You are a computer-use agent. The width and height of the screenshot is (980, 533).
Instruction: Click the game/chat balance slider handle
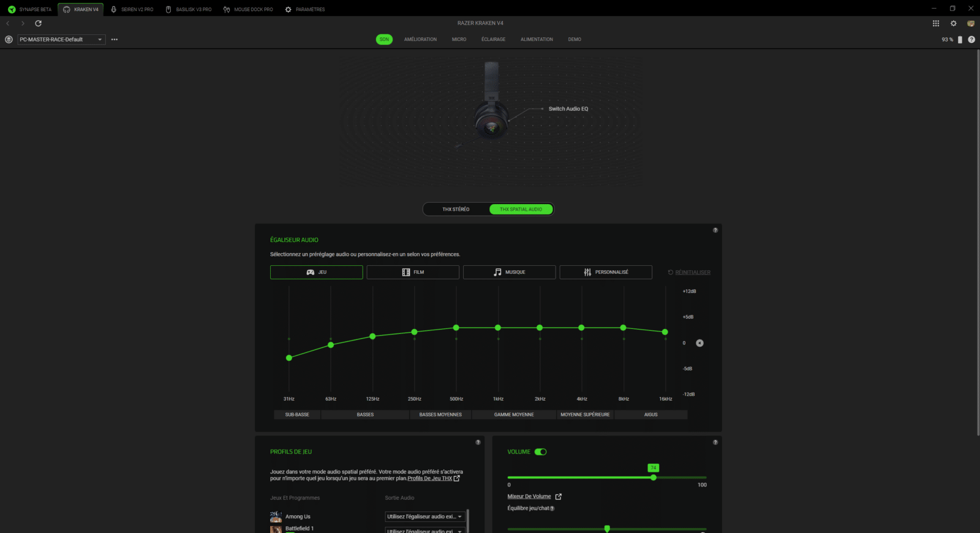click(x=607, y=529)
